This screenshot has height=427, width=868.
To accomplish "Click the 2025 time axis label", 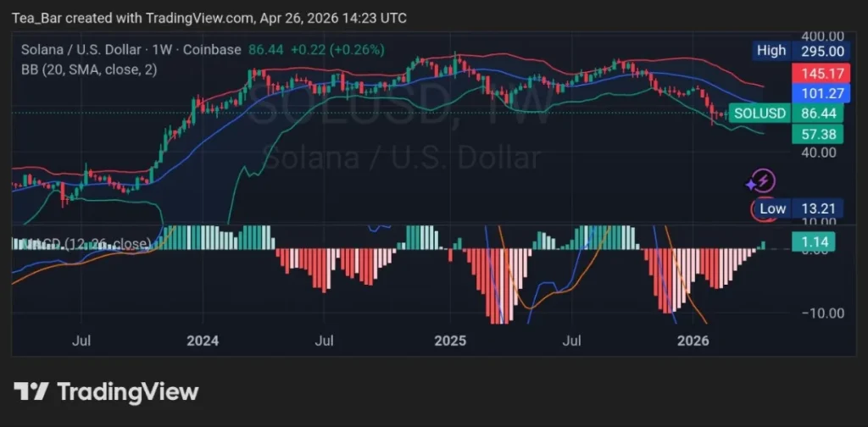I will click(x=450, y=341).
